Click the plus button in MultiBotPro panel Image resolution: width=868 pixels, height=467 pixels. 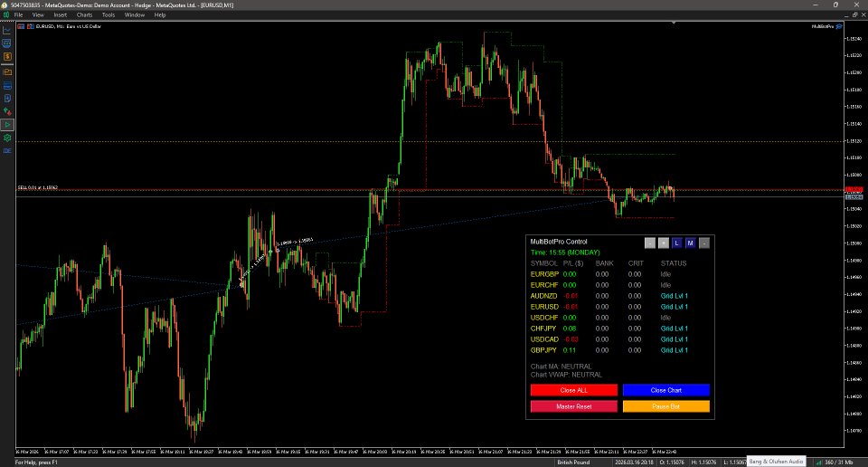pyautogui.click(x=663, y=243)
